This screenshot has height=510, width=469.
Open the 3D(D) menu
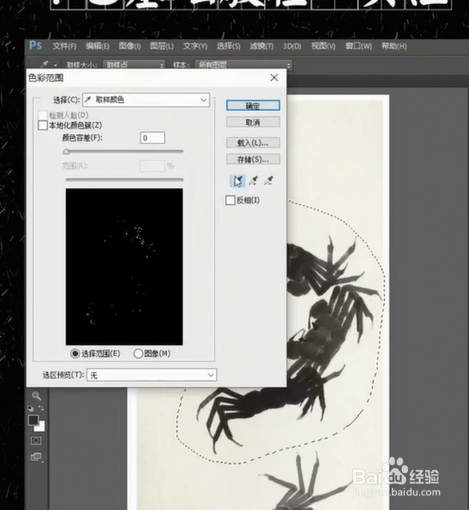292,46
